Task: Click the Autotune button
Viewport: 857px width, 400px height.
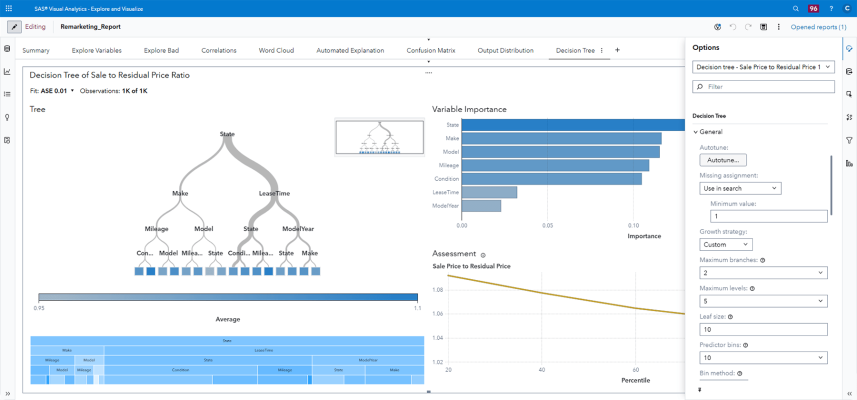Action: pos(723,160)
